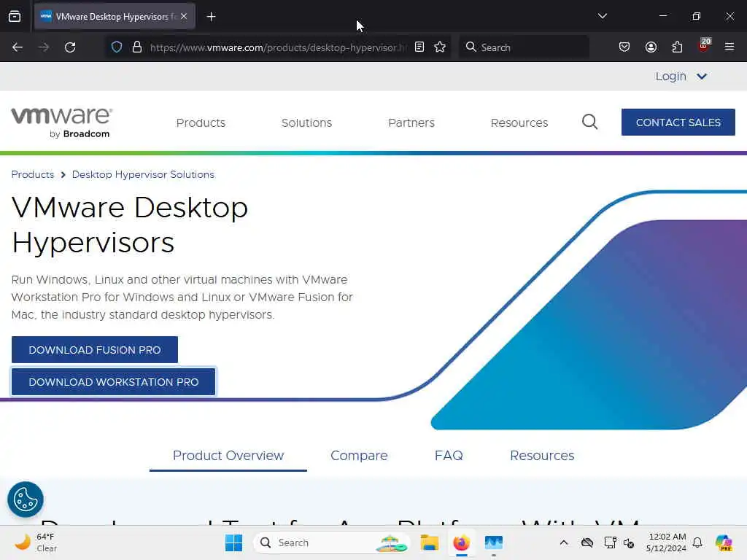Click the OneDrive cloud tray icon
747x560 pixels.
(x=587, y=542)
